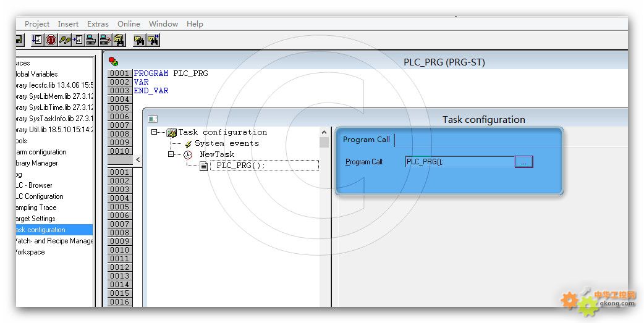Switch to the Program Call tab

coord(366,140)
